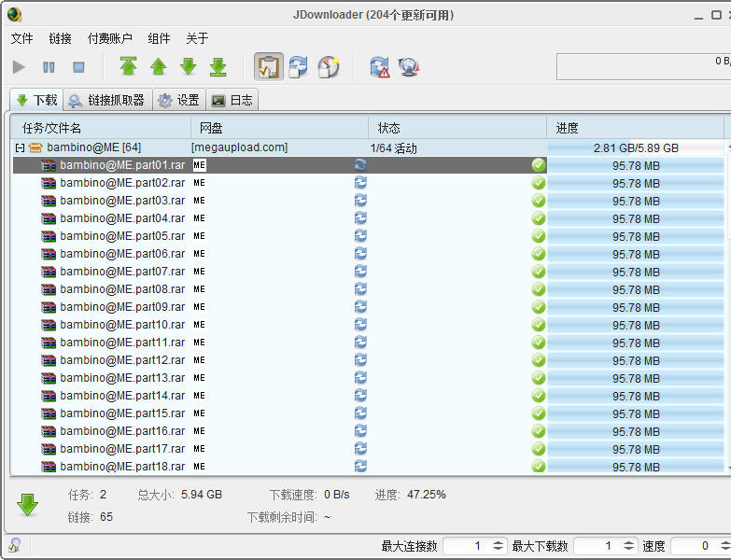Viewport: 731px width, 560px height.
Task: Click the refresh icon on part10.rar row
Action: (360, 324)
